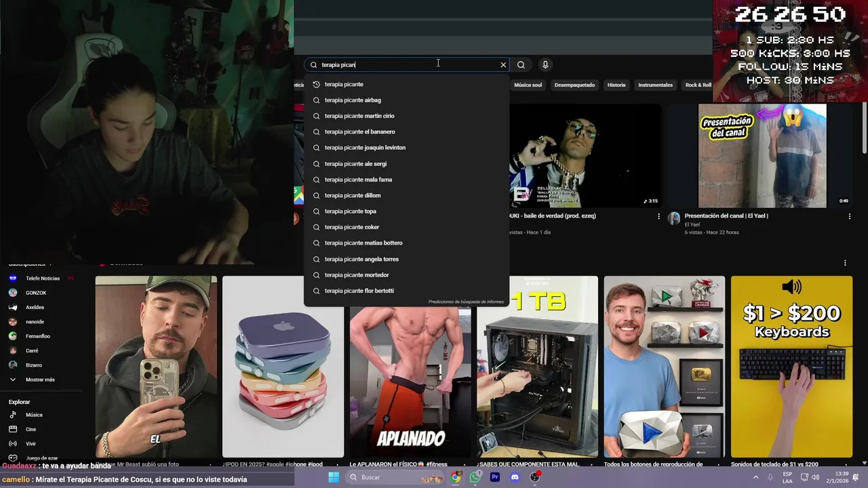This screenshot has height=488, width=868.
Task: Open the notifications bell in taskbar
Action: pos(856,477)
